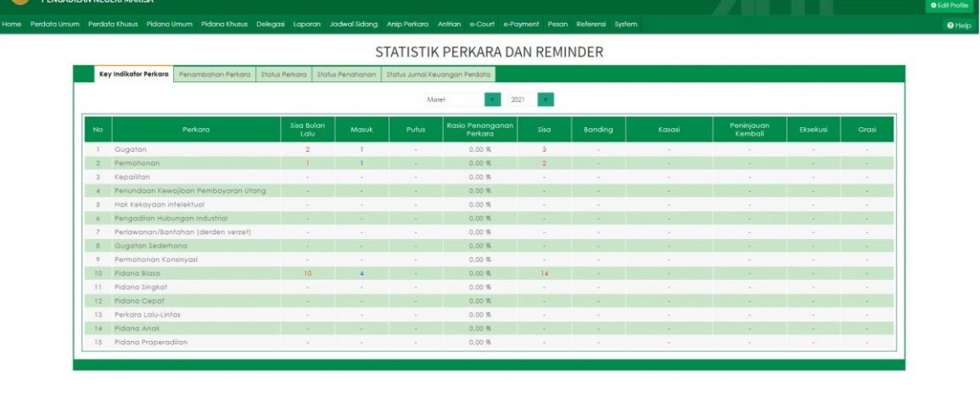Expand the month dropdown arrow

pos(492,99)
